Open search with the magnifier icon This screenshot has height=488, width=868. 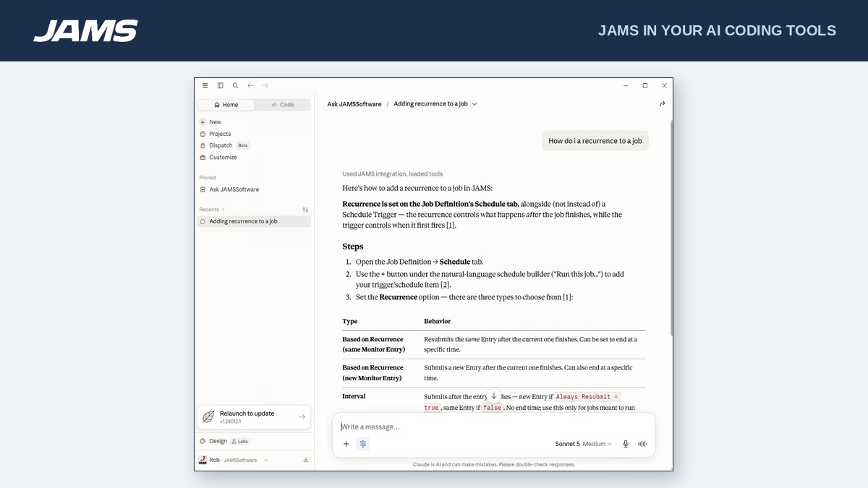point(236,85)
